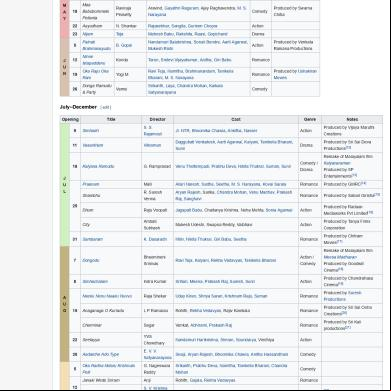
Task: Open the Simhadri film title link
Action: click(91, 131)
